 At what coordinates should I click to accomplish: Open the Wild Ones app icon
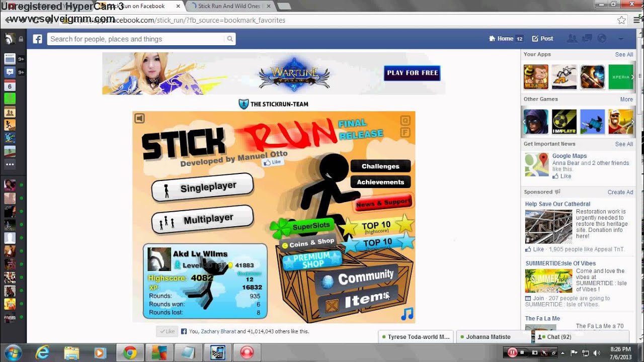tap(536, 77)
